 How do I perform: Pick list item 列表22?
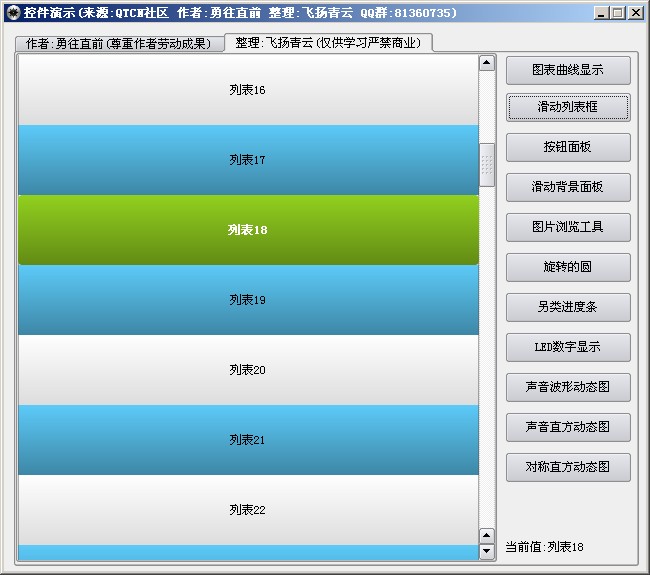(x=248, y=510)
